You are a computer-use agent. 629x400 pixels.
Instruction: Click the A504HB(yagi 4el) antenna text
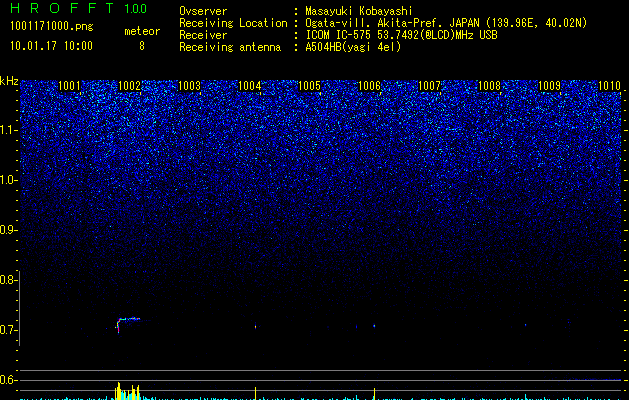(353, 47)
